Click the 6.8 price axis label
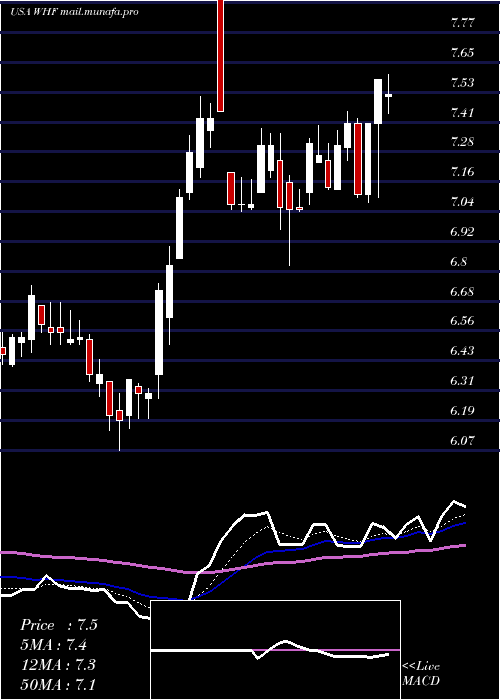500x700 pixels. pyautogui.click(x=459, y=262)
